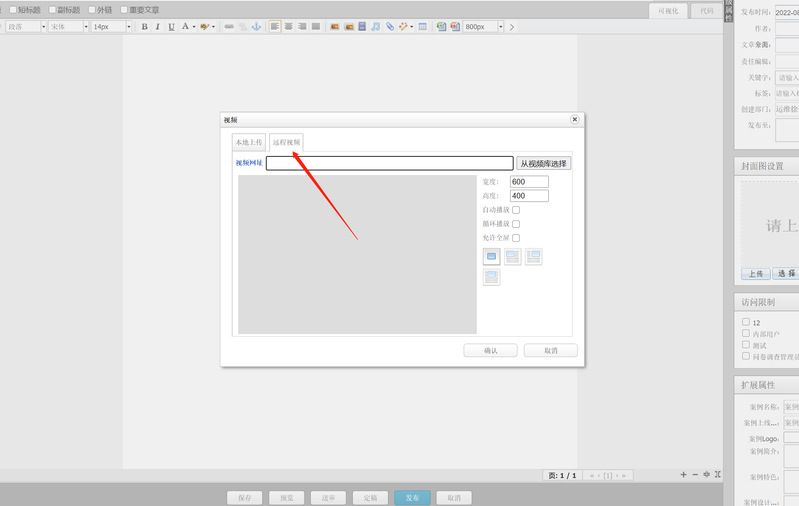
Task: Tick the 允许全屏 checkbox
Action: pos(516,238)
